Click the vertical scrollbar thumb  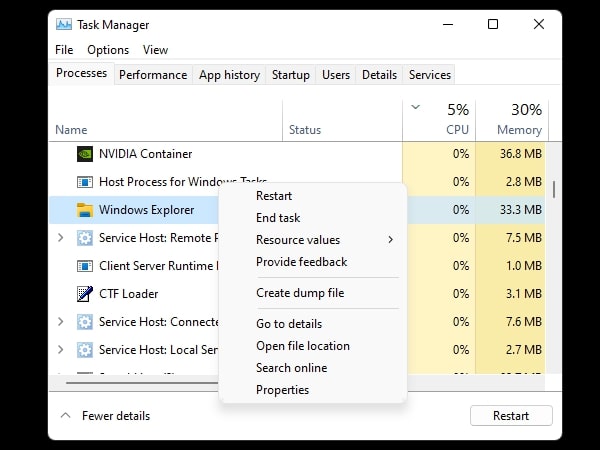pos(554,190)
